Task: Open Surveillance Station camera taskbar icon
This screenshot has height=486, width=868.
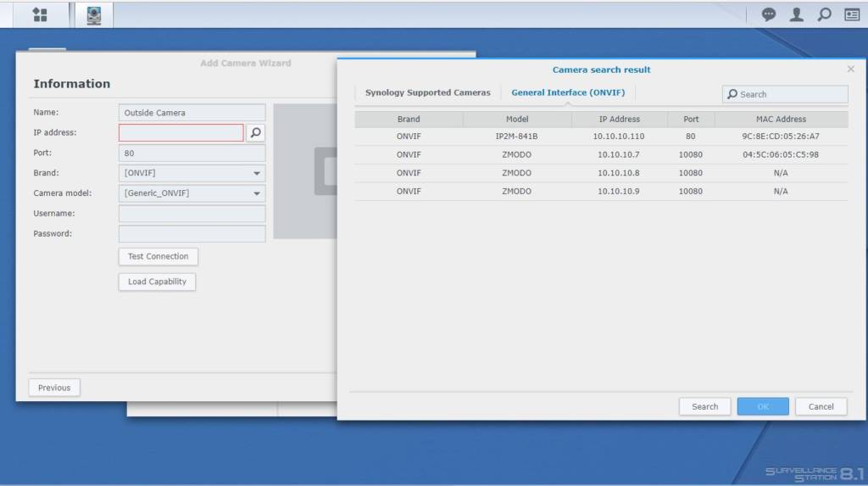Action: (94, 15)
